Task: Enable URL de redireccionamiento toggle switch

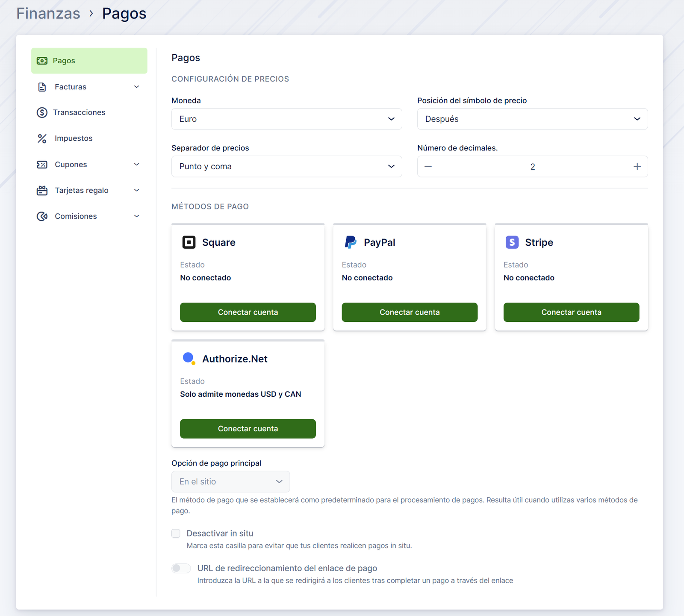Action: coord(181,568)
